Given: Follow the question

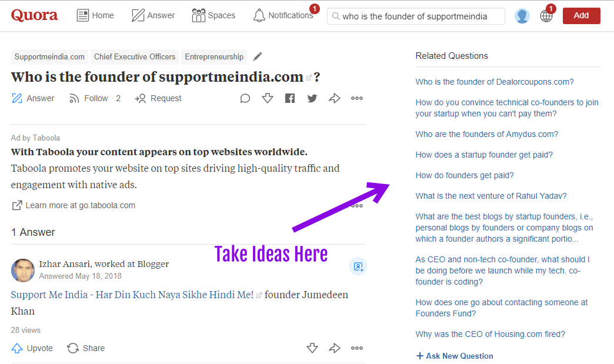Looking at the screenshot, I should click(x=94, y=98).
